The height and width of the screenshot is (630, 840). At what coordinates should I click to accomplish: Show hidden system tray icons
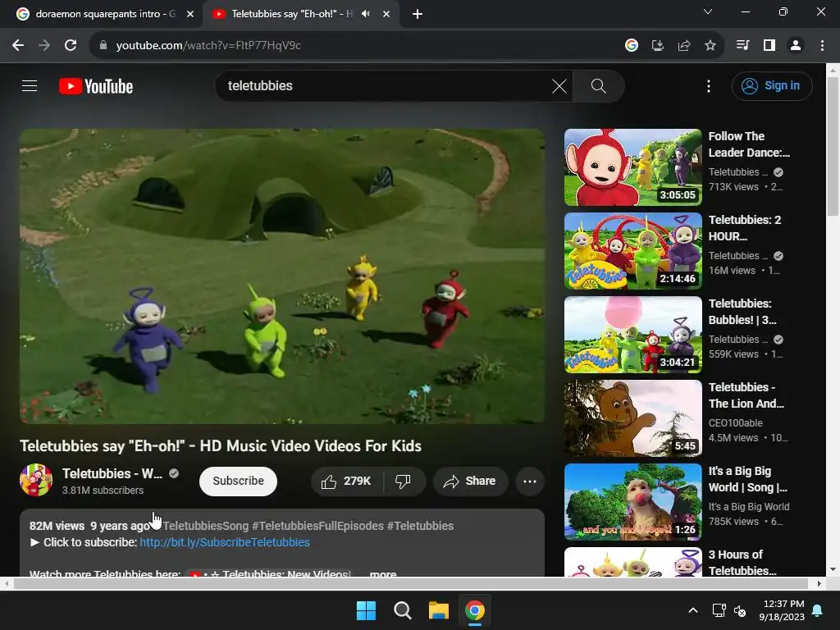(692, 610)
